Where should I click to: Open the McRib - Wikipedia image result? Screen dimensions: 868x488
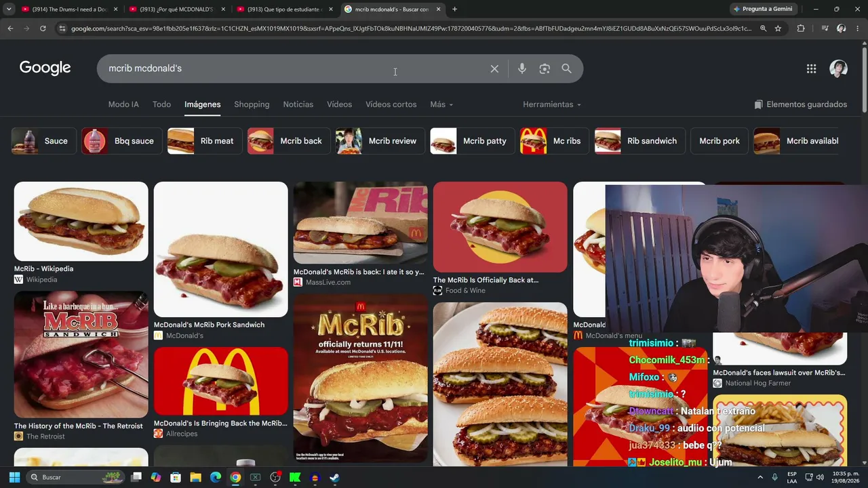(x=81, y=221)
